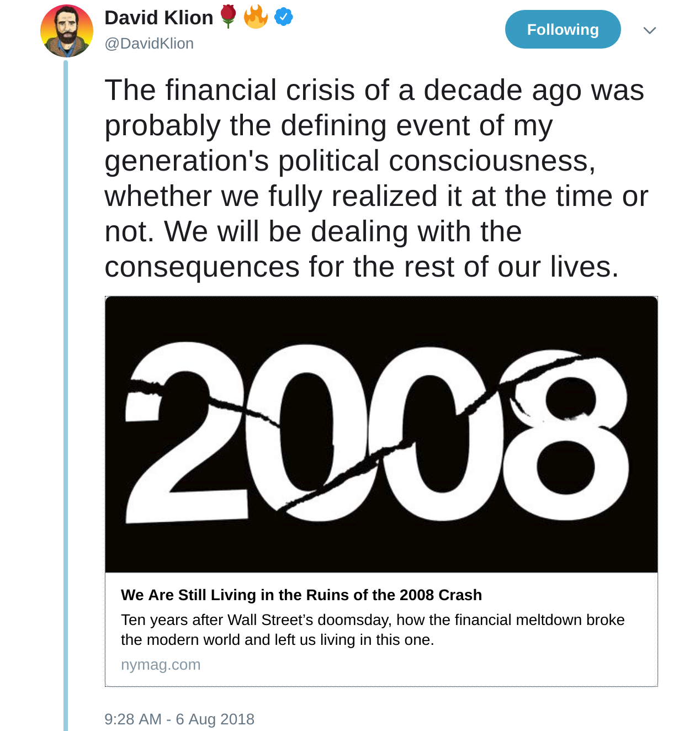This screenshot has height=731, width=700.
Task: Toggle the Following button
Action: click(x=563, y=29)
